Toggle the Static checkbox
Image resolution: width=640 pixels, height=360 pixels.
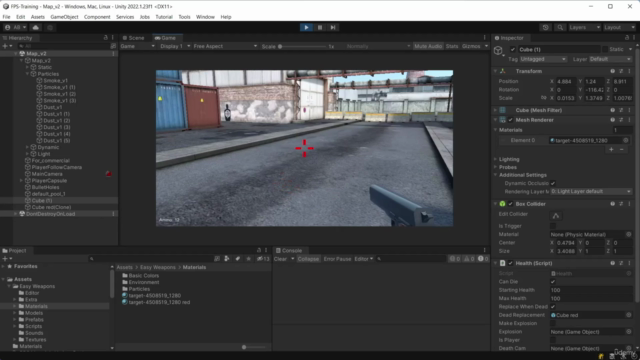tap(605, 49)
